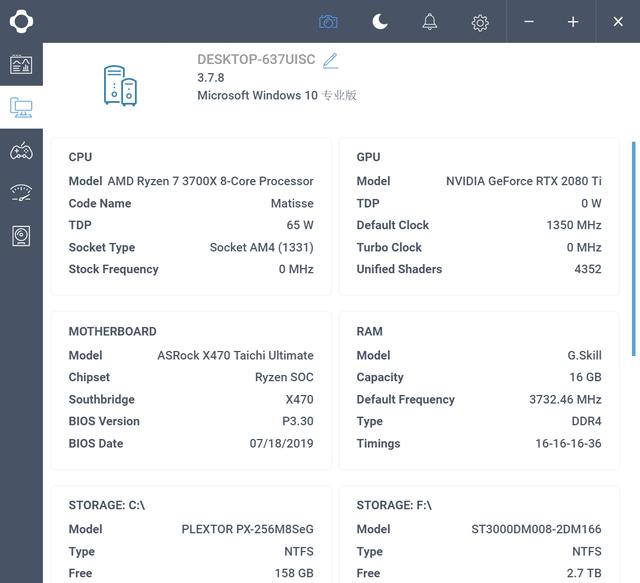Select ST3000DM008-2DM166 model text
The image size is (640, 583).
pos(536,529)
